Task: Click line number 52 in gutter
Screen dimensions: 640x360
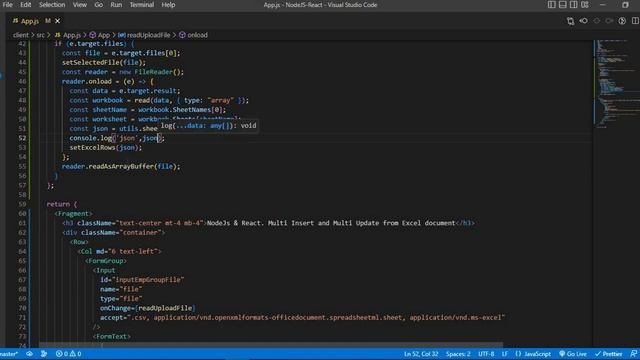Action: tap(22, 138)
